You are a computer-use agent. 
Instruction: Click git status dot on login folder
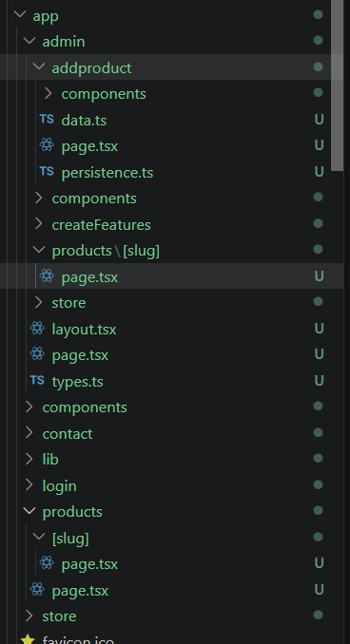318,485
